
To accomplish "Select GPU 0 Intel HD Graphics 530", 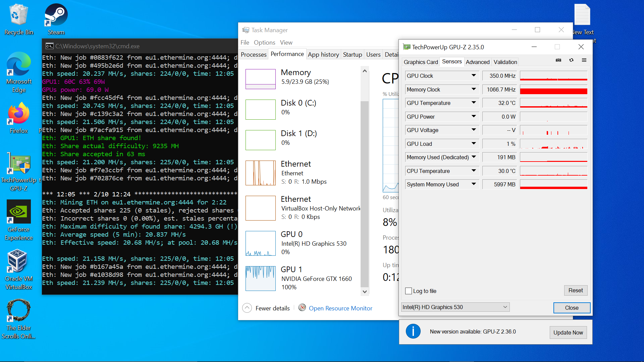I will (302, 243).
